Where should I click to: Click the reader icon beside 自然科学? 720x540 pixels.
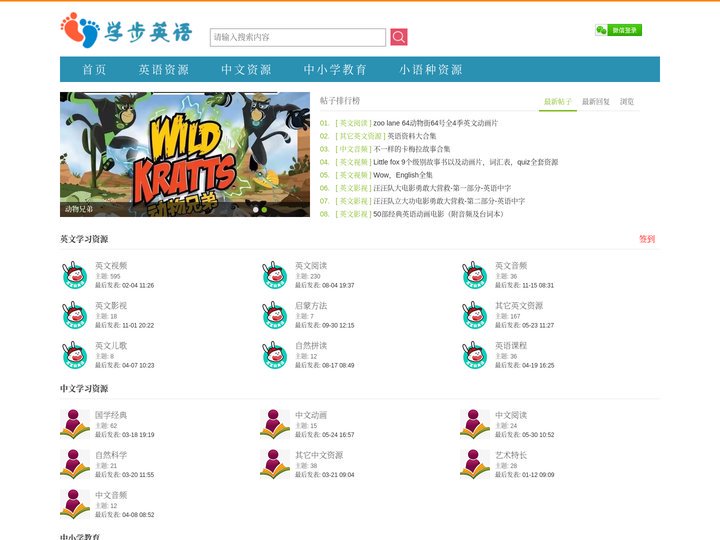coord(75,464)
